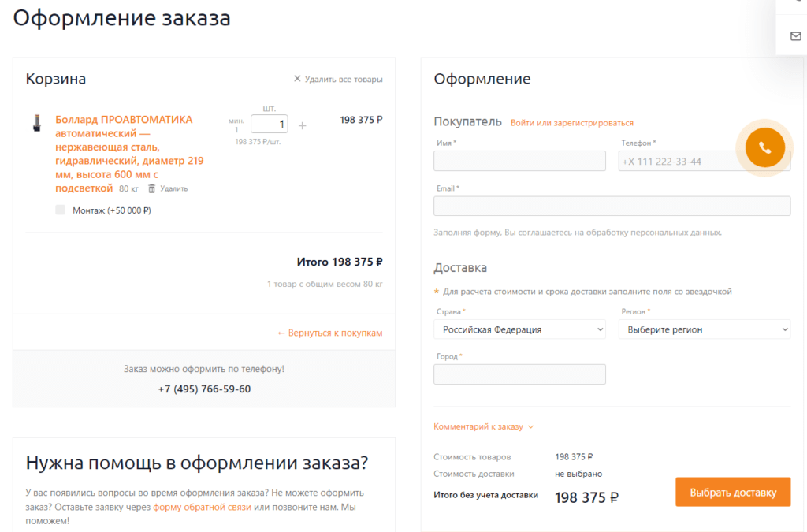Open the envelope mail icon
This screenshot has height=532, width=807.
(796, 36)
